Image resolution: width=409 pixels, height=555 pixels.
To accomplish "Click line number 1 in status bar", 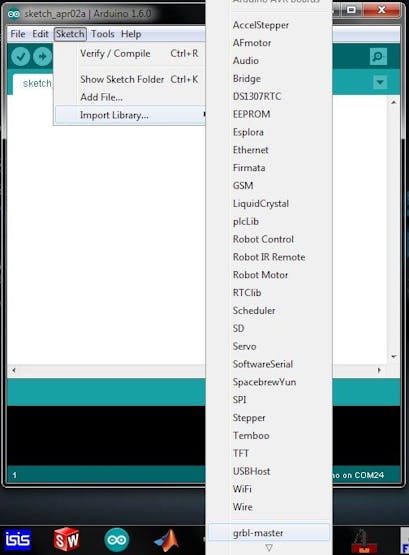I will [15, 475].
